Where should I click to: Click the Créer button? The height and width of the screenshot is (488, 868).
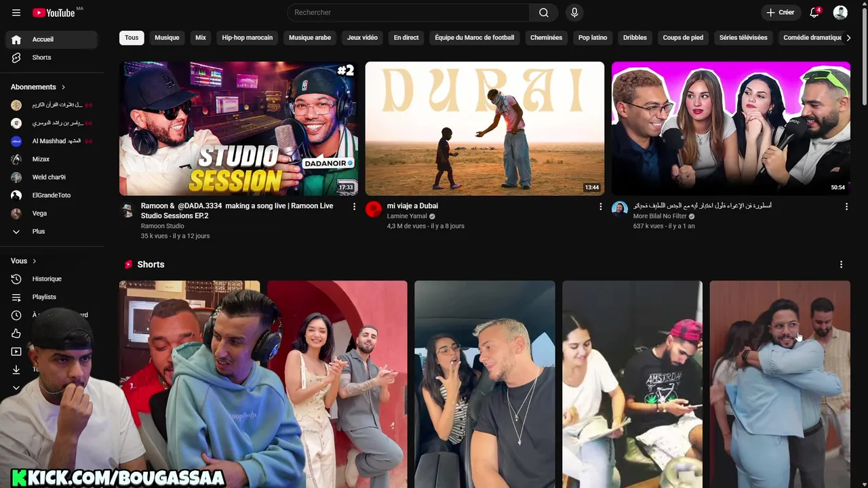781,13
